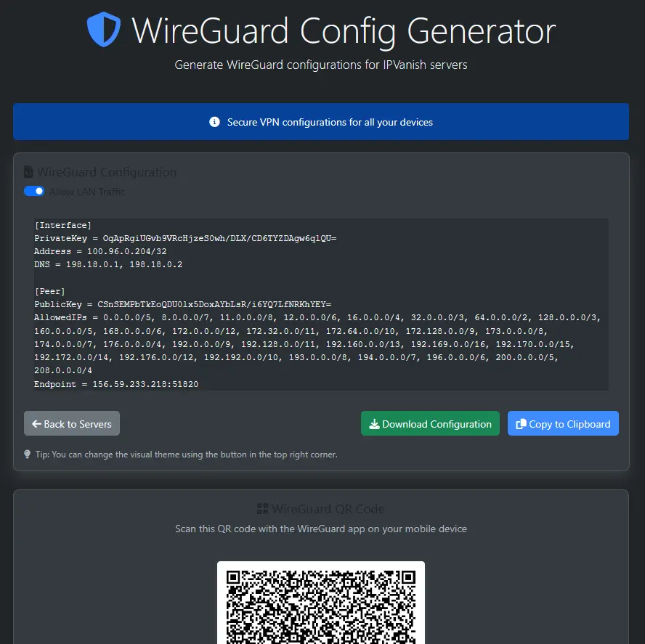Click the PrivateKey line in config
The height and width of the screenshot is (644, 645).
185,238
